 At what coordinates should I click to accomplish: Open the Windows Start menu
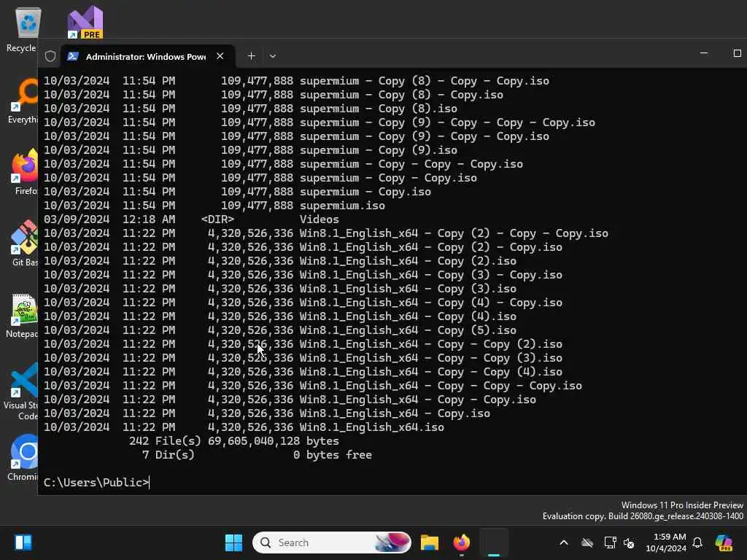233,542
